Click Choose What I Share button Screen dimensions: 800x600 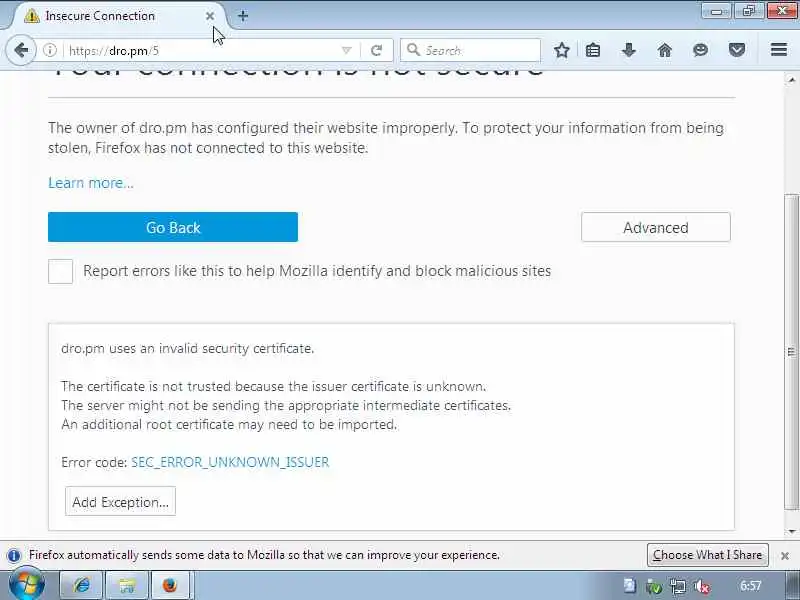708,555
